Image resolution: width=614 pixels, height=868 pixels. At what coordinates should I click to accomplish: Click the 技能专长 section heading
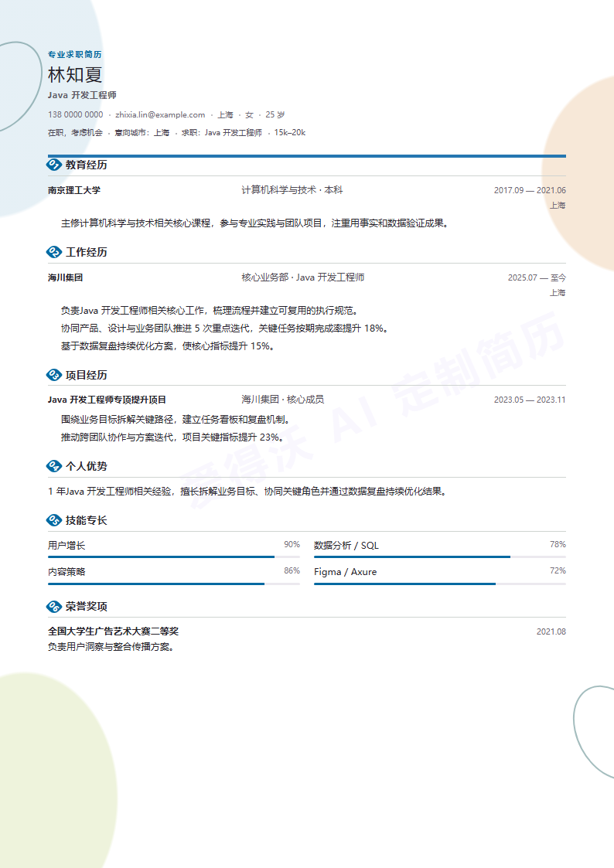(x=87, y=520)
